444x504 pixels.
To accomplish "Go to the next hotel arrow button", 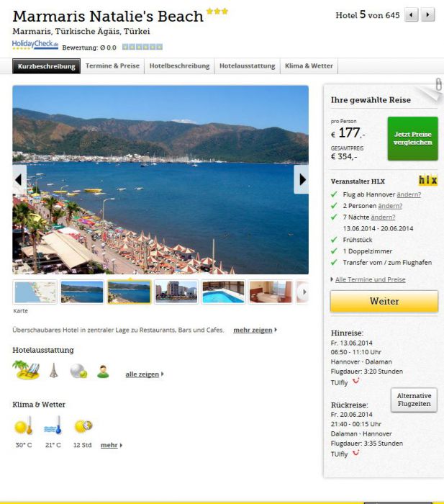I will (x=428, y=15).
